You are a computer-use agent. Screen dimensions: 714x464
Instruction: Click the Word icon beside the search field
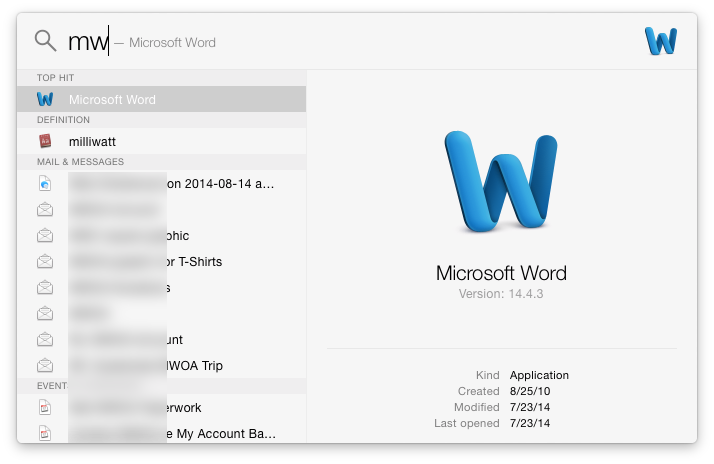click(661, 41)
